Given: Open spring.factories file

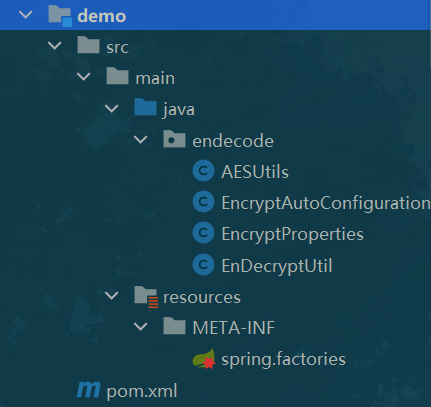Looking at the screenshot, I should coord(283,360).
